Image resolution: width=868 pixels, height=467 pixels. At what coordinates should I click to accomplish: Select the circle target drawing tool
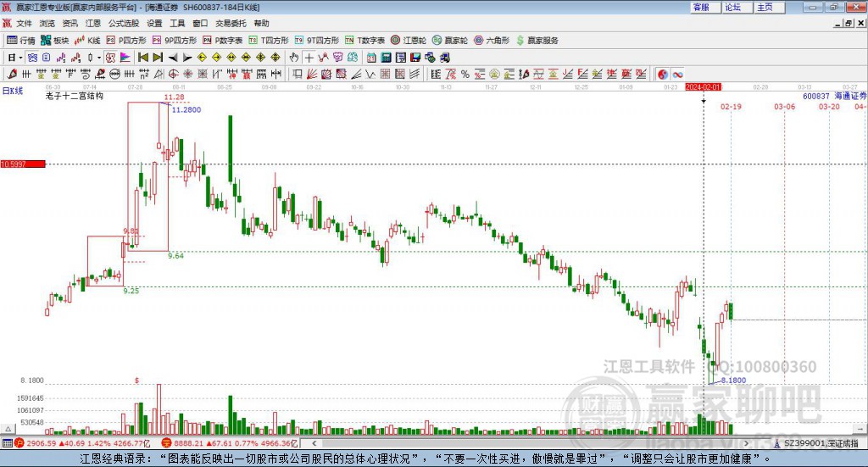[173, 74]
